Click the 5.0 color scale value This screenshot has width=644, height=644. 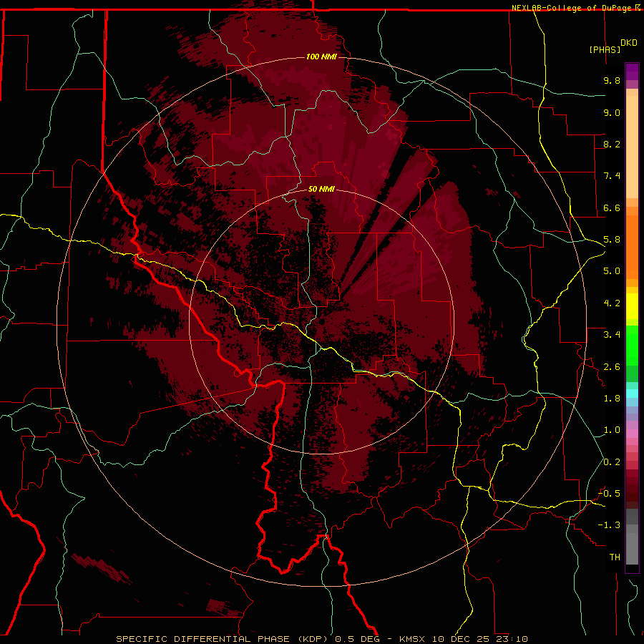612,271
